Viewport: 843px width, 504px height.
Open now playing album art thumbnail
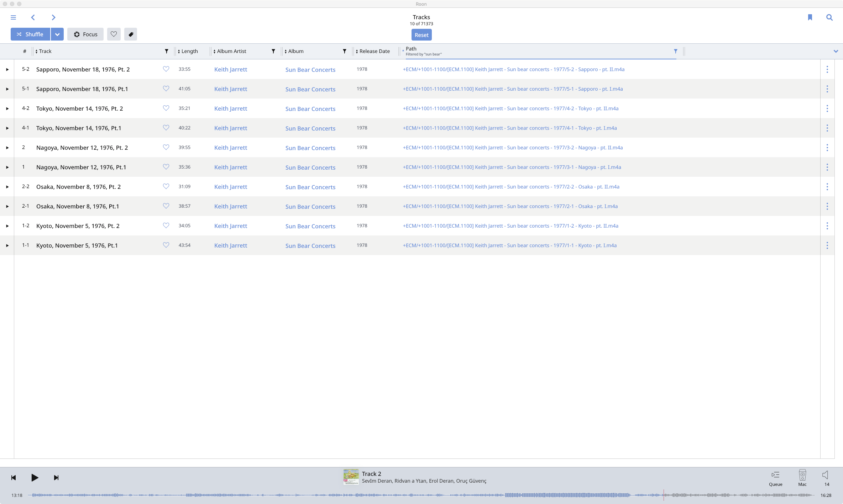point(351,477)
